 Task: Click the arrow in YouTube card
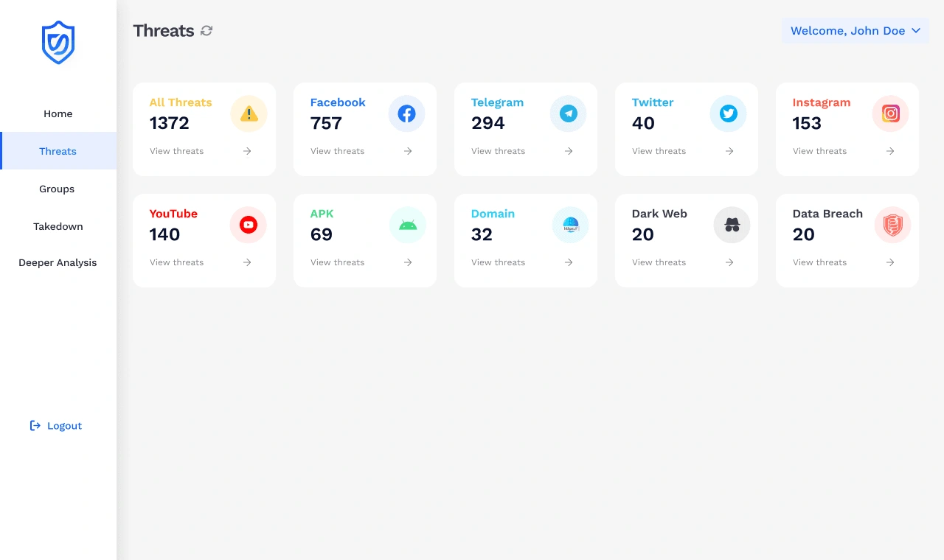pyautogui.click(x=247, y=262)
